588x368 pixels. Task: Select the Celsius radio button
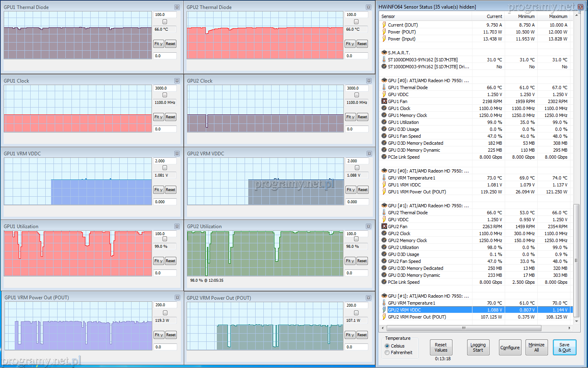(x=387, y=346)
